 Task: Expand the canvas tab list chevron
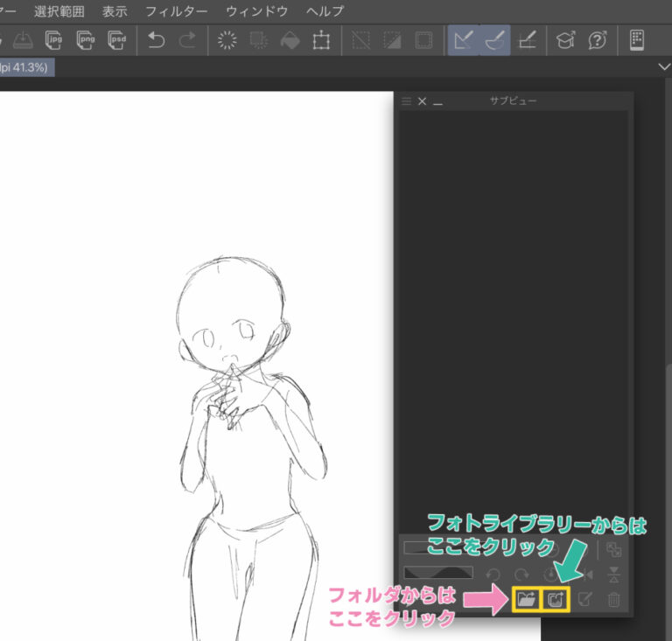pyautogui.click(x=662, y=67)
